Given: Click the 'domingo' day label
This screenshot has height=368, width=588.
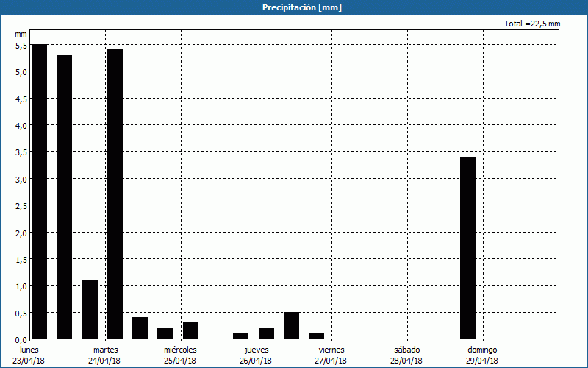Looking at the screenshot, I should (x=482, y=350).
